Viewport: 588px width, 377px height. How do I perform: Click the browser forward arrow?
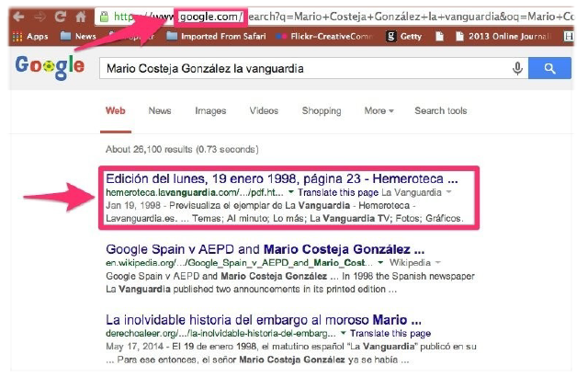pyautogui.click(x=40, y=17)
